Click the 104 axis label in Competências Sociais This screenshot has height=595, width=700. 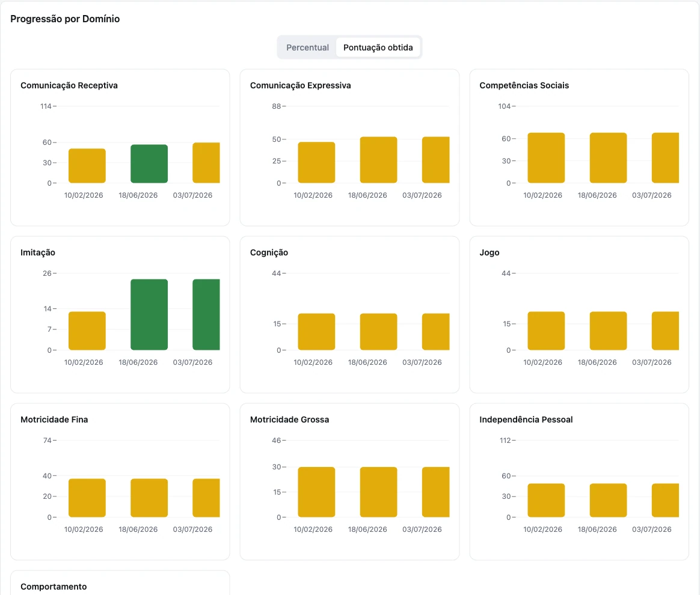(x=505, y=106)
